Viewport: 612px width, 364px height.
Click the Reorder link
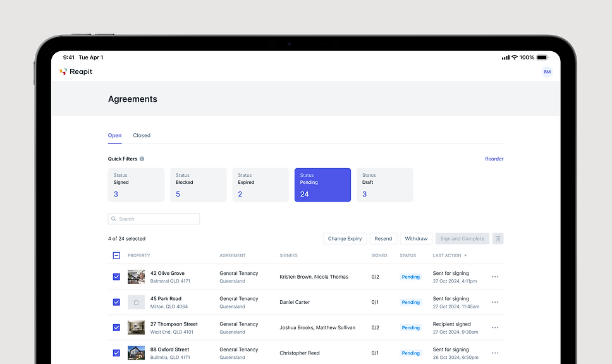click(494, 159)
